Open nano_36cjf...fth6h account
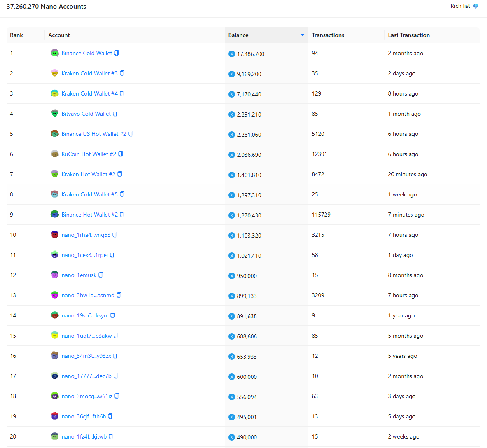Viewport: 487px width, 448px height. [x=84, y=417]
